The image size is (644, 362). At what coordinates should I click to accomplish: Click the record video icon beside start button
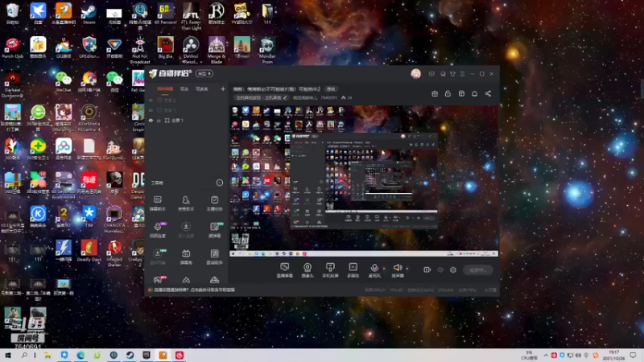[x=427, y=269]
